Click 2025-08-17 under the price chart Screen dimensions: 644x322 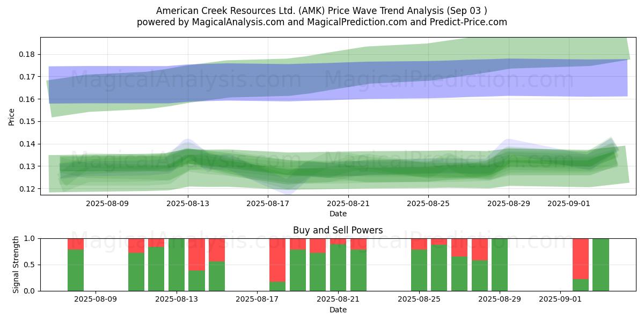pos(268,203)
